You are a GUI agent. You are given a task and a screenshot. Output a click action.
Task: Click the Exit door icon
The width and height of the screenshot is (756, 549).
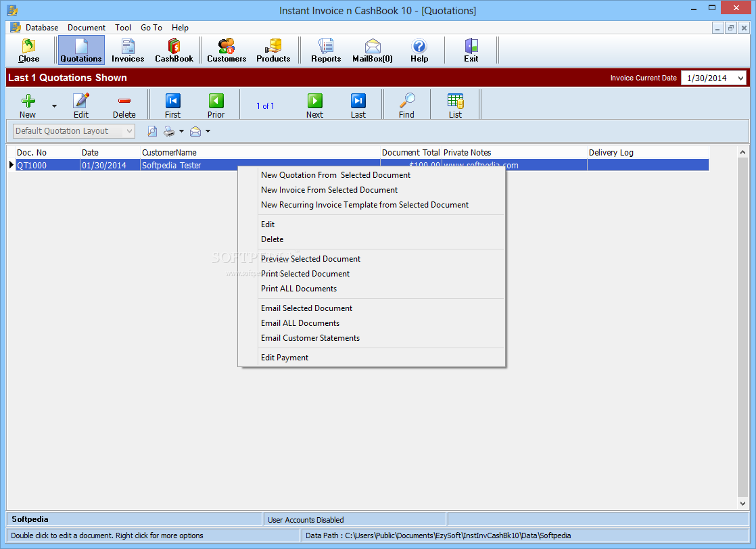471,50
